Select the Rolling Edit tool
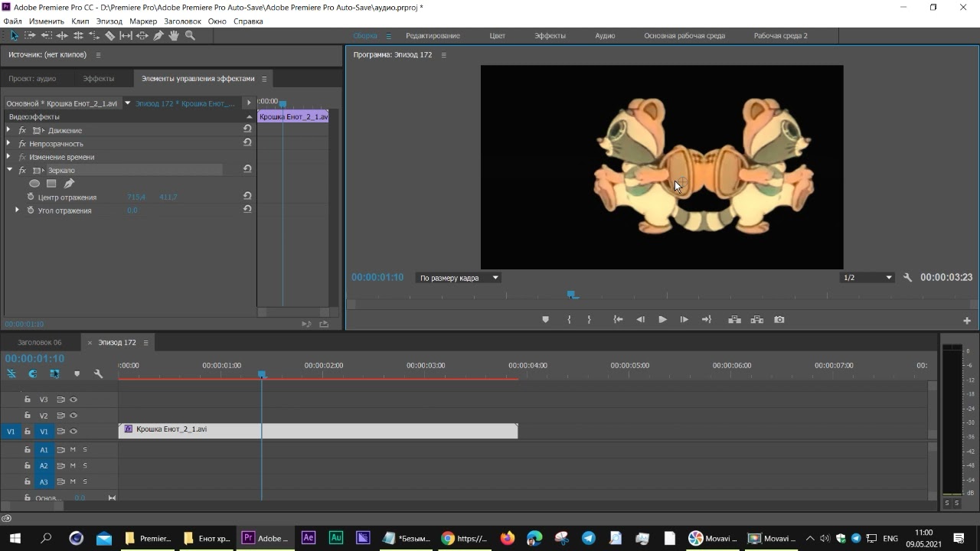The width and height of the screenshot is (980, 551). (x=78, y=35)
